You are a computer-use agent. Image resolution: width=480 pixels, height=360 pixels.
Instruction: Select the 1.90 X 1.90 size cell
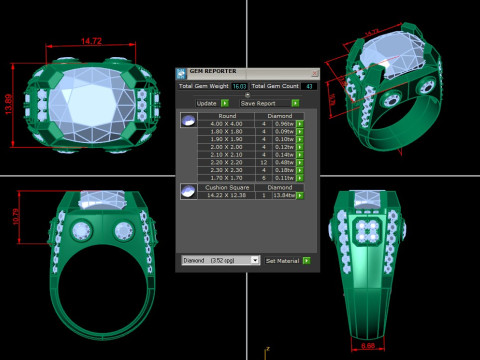226,139
